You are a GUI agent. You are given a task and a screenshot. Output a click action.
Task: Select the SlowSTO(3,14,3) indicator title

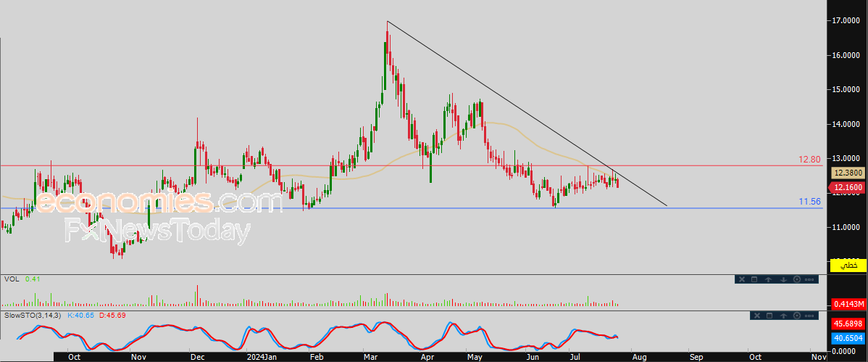[34, 315]
